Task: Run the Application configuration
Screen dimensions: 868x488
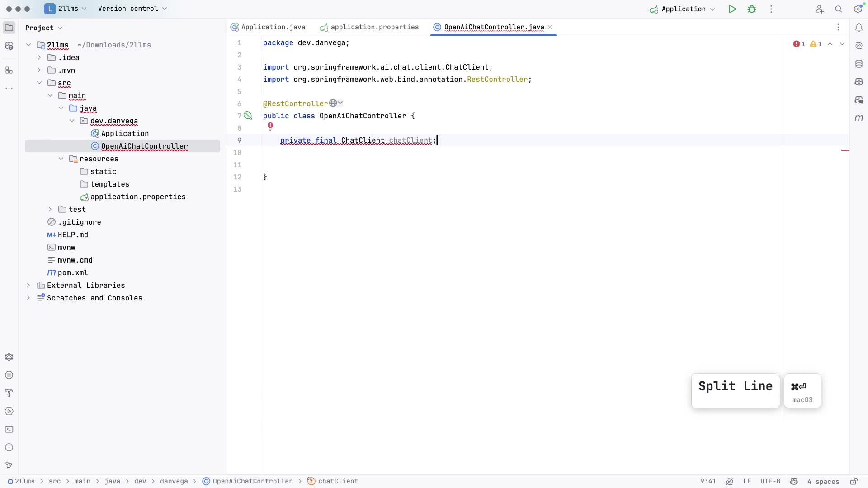Action: coord(732,9)
